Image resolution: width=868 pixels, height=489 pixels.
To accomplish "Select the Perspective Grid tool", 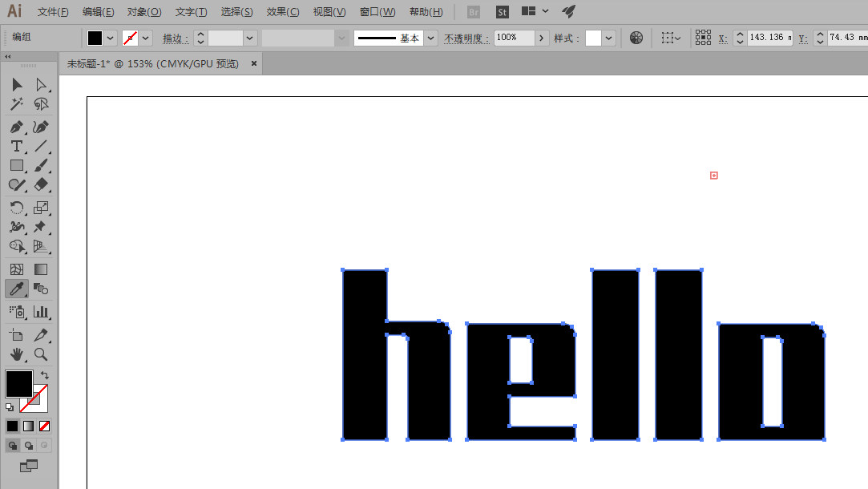I will point(41,246).
